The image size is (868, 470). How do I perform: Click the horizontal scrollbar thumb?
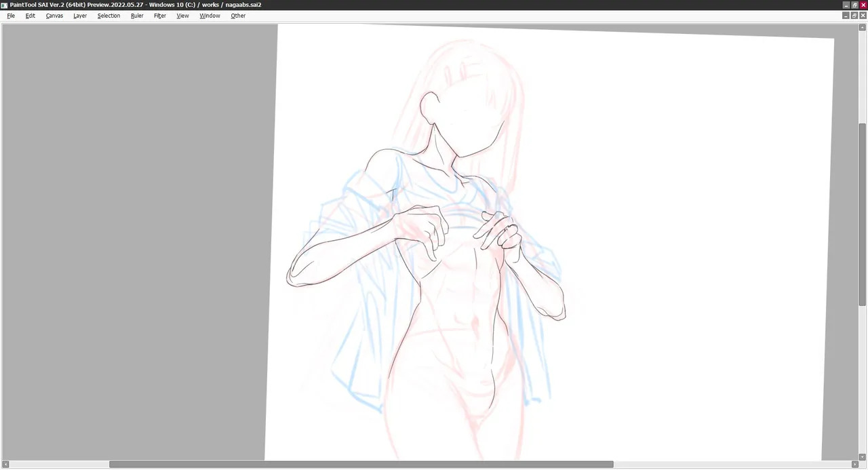[361, 465]
